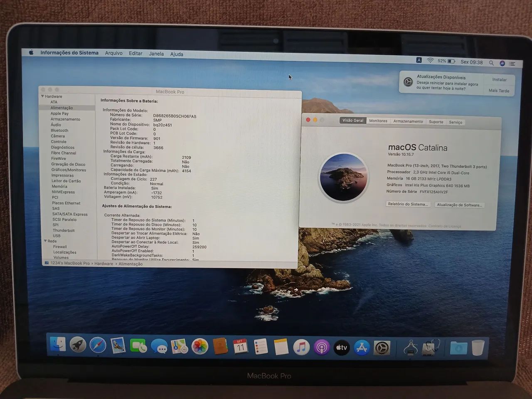532x399 pixels.
Task: Select Firewall under Rede
Action: [60, 247]
